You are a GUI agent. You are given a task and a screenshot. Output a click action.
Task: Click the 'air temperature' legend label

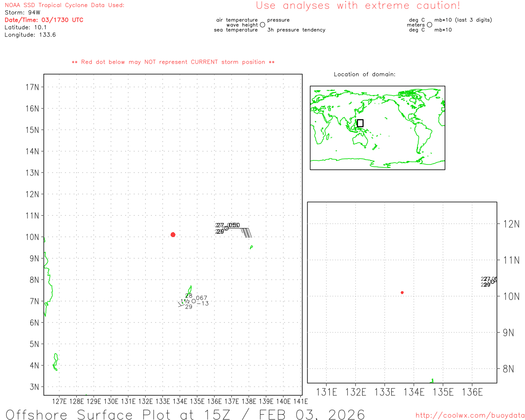pos(237,20)
